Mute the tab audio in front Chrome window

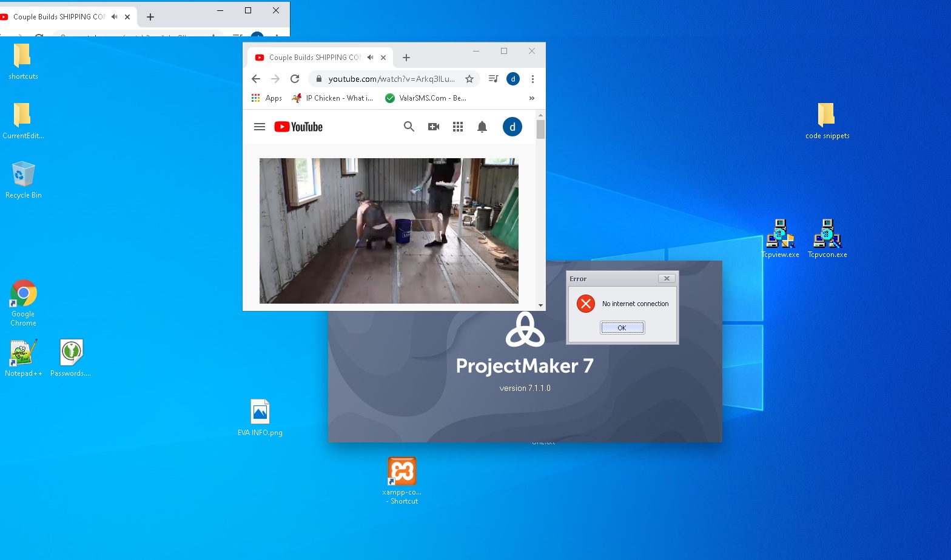(370, 58)
